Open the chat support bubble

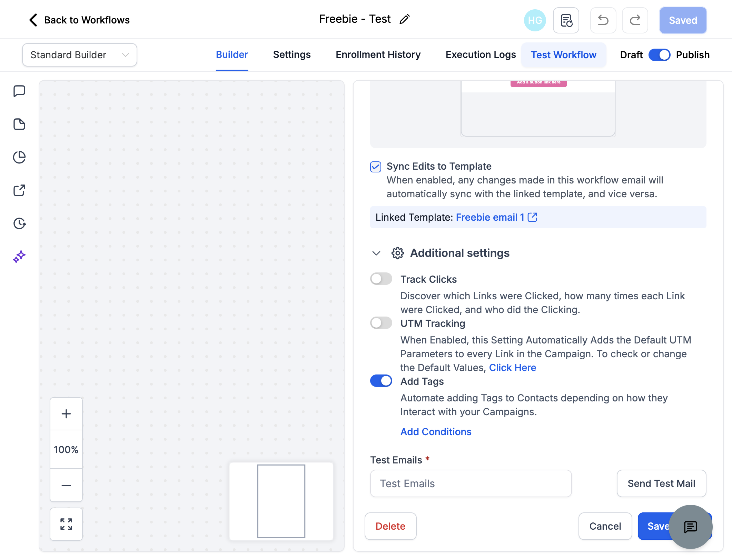click(x=691, y=527)
